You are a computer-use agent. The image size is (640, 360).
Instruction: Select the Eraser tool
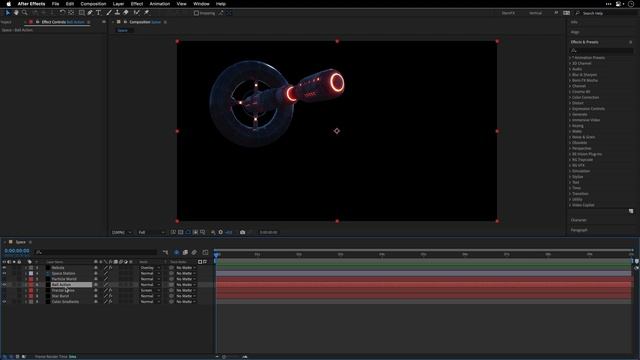coord(126,13)
